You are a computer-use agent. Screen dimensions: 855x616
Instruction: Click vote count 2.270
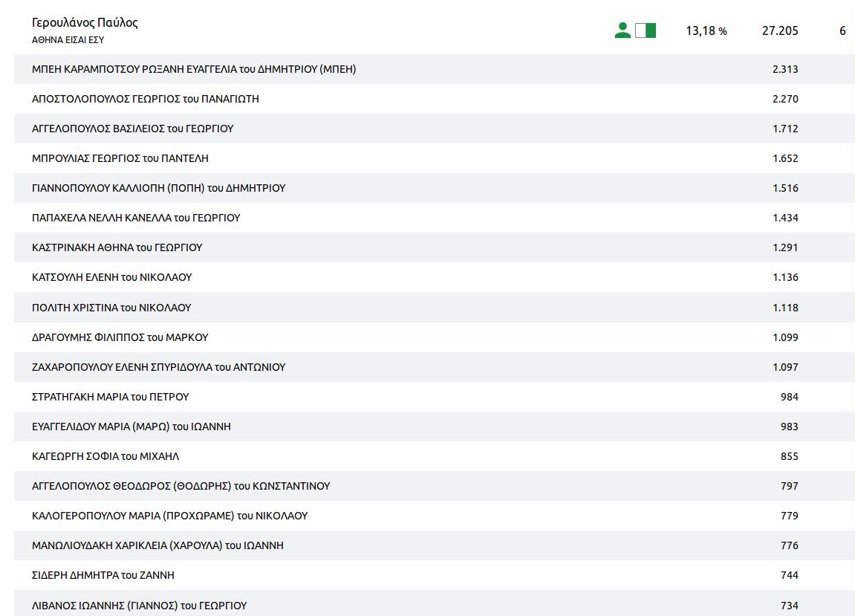coord(785,99)
